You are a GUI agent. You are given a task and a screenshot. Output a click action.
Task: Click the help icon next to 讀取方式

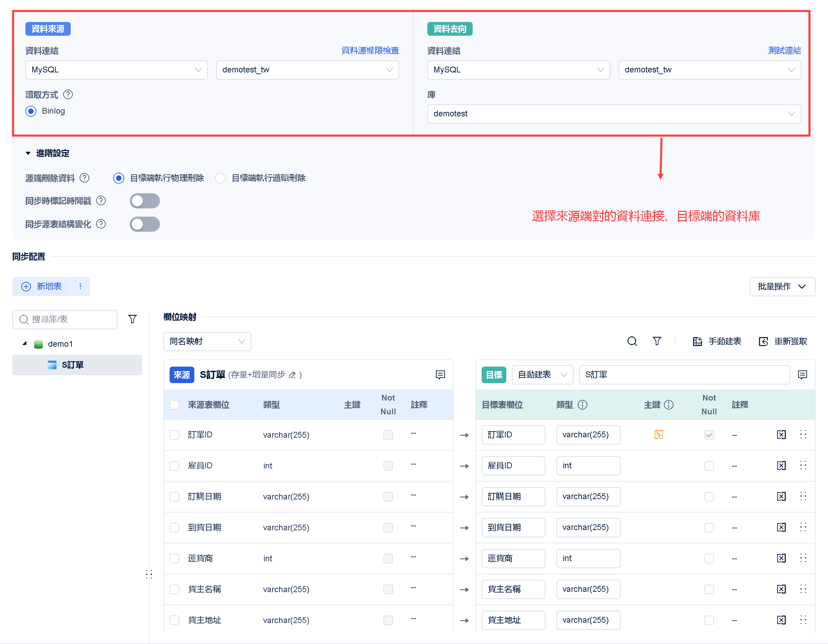[x=68, y=94]
